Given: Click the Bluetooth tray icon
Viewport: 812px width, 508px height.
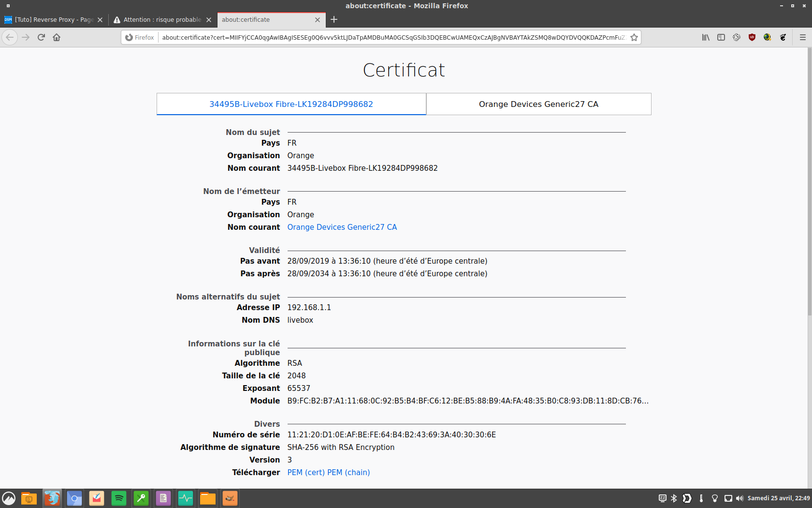Looking at the screenshot, I should (674, 498).
